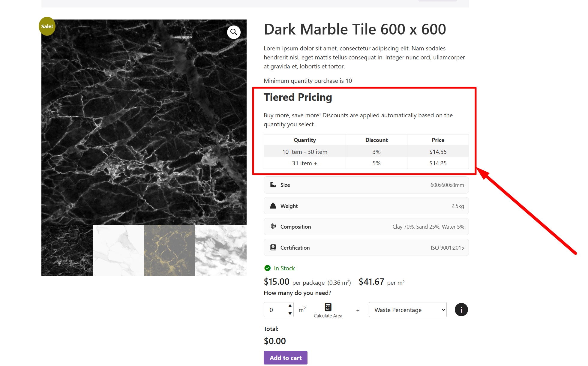Image resolution: width=588 pixels, height=366 pixels.
Task: Click the Calculate Area calculator icon
Action: point(328,307)
